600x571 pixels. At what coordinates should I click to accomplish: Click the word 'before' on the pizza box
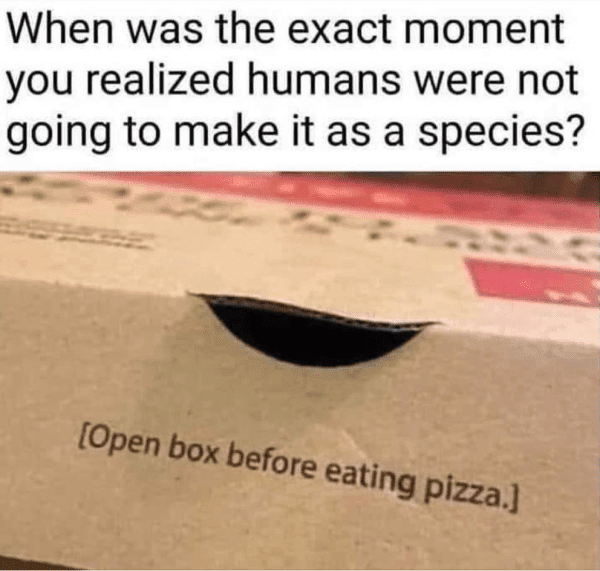pyautogui.click(x=272, y=461)
